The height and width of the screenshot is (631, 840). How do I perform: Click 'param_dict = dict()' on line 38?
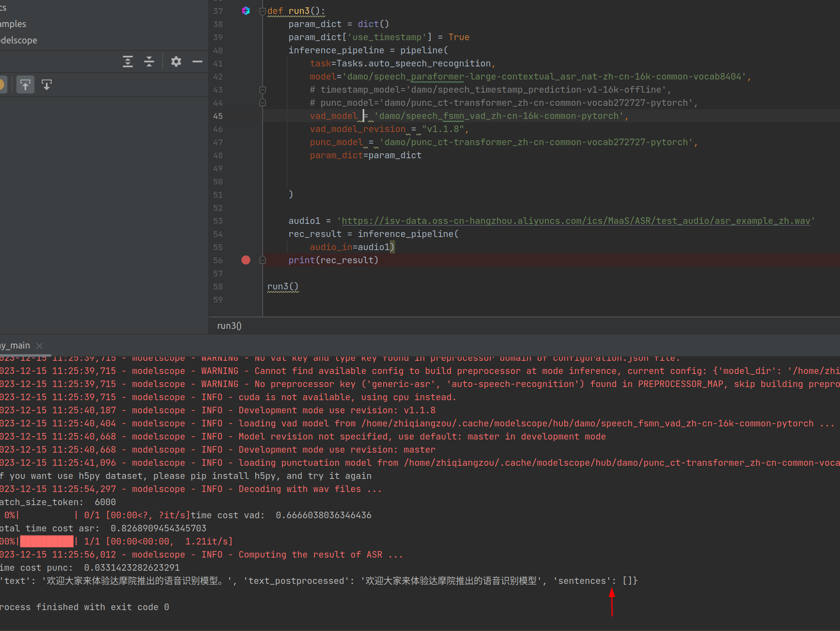click(x=339, y=24)
